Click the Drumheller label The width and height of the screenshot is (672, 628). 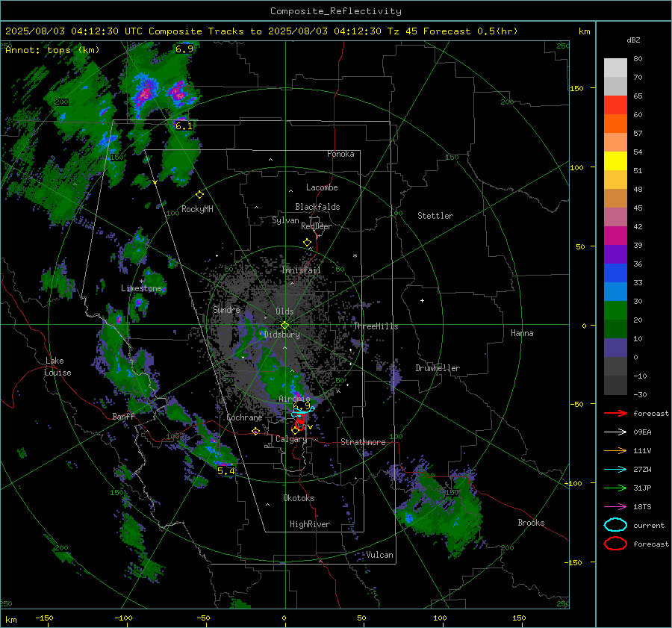[438, 368]
